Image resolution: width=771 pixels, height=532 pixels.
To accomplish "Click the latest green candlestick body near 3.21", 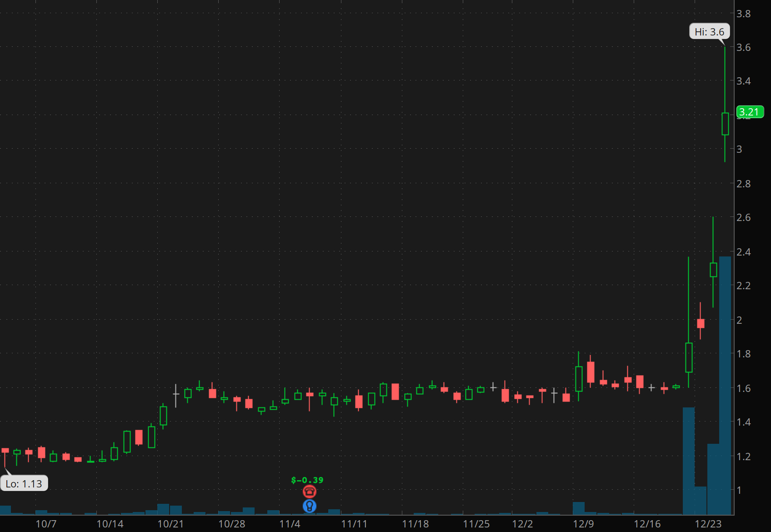I will tap(725, 124).
